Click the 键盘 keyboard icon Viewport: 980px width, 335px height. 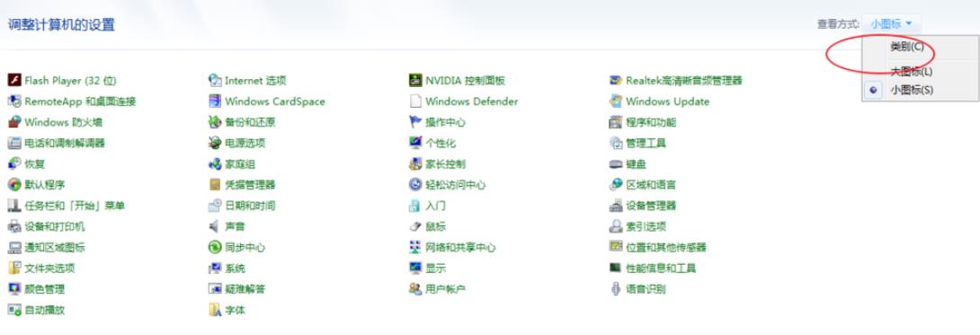point(616,164)
